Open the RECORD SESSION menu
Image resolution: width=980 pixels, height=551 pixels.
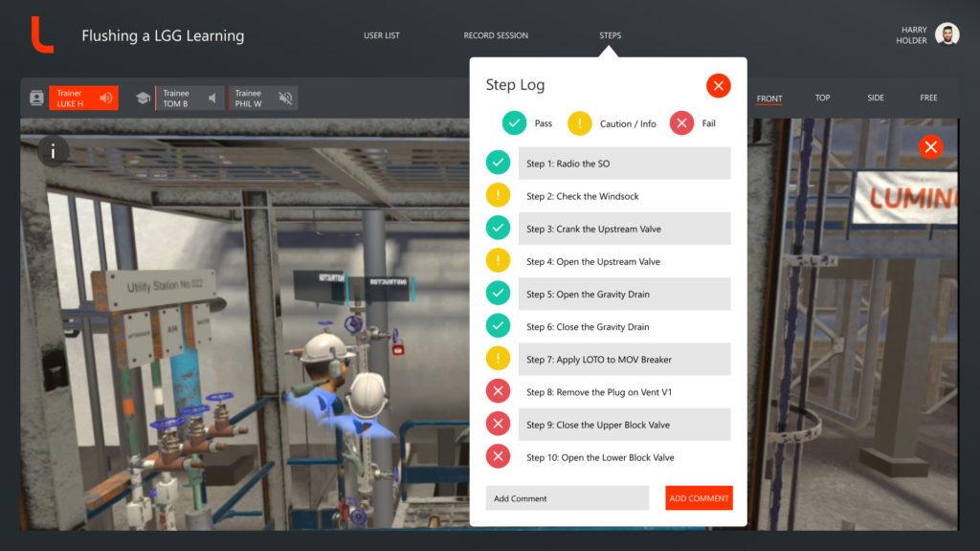coord(496,35)
